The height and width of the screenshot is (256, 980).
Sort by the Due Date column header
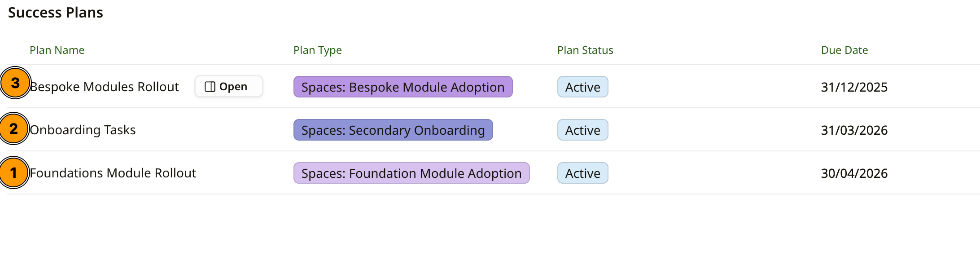click(x=844, y=50)
